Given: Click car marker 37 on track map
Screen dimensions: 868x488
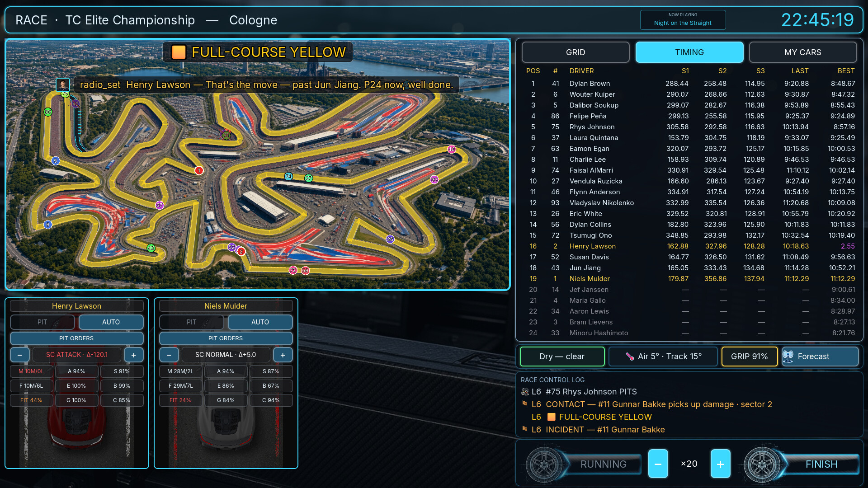Looking at the screenshot, I should pyautogui.click(x=160, y=205).
